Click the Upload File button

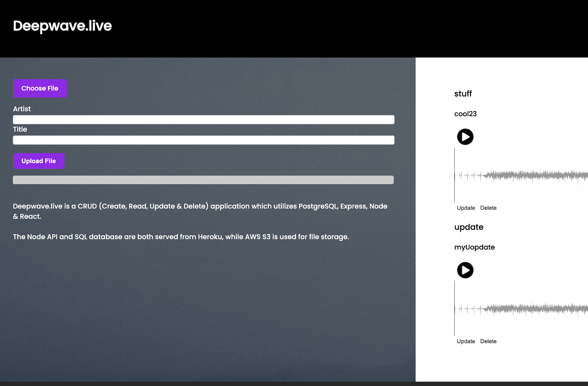(39, 161)
